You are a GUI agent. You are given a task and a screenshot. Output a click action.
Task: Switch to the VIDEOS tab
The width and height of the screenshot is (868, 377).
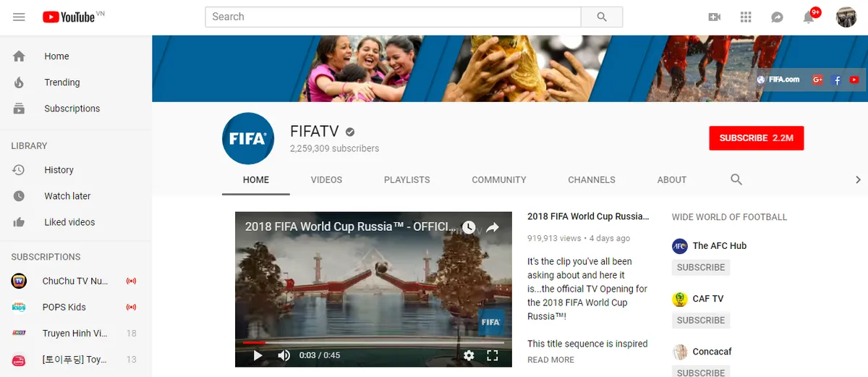tap(326, 179)
